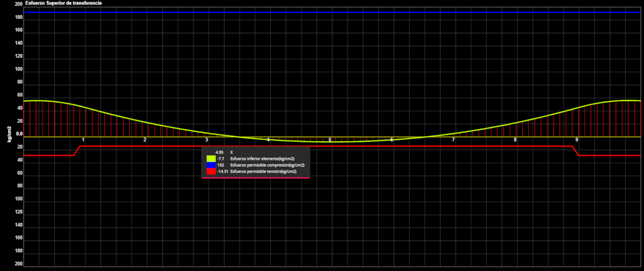
Task: Select the chart title 'Esfuerzo Superior de transferencia'
Action: 64,3
